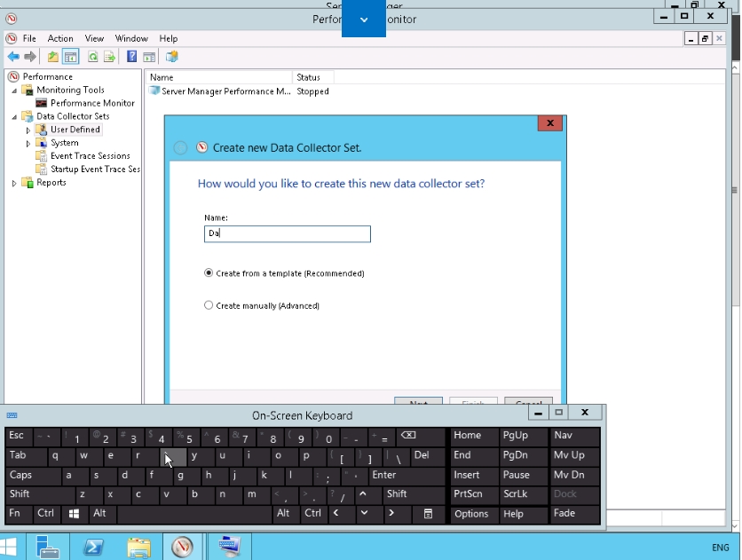Image resolution: width=742 pixels, height=560 pixels.
Task: Toggle Caps key on On-Screen Keyboard
Action: coord(21,475)
